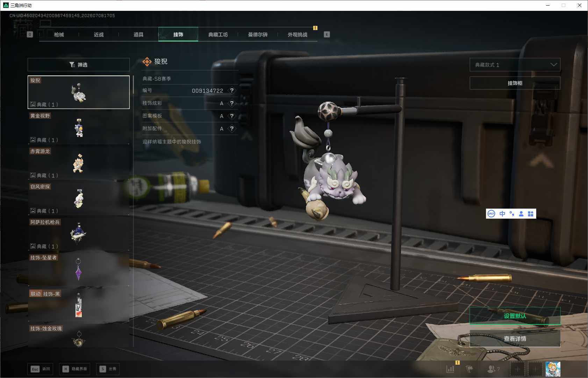Open help for 图案模板 rating
The image size is (588, 378).
pyautogui.click(x=232, y=116)
